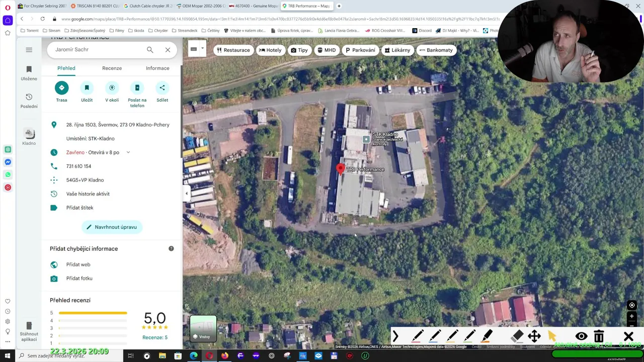The height and width of the screenshot is (362, 644).
Task: Click the TRB Performance red map pin
Action: [341, 169]
